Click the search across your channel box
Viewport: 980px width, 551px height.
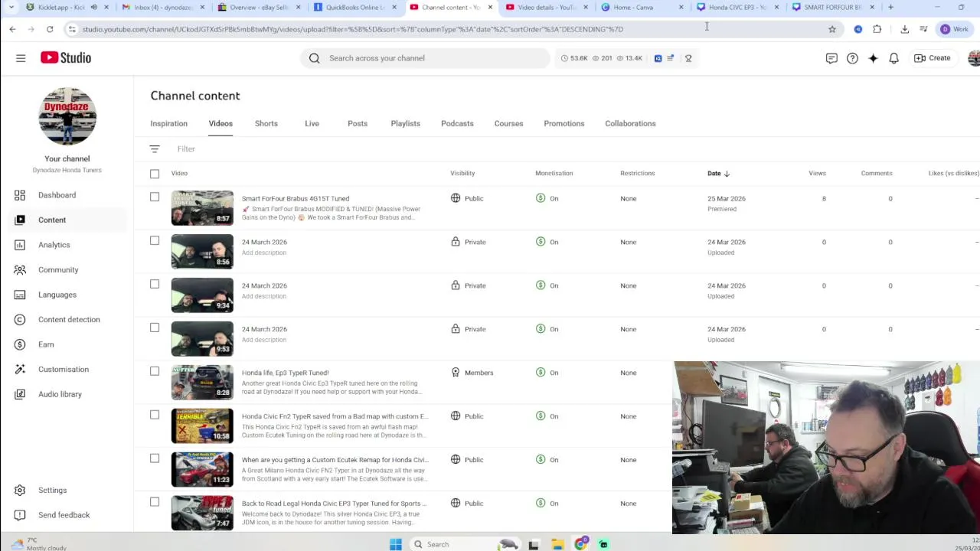point(425,58)
